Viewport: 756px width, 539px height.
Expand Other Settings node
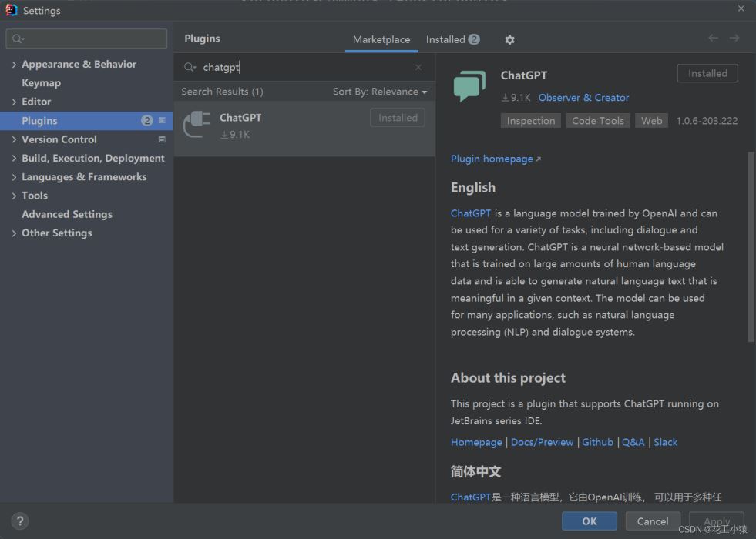tap(14, 233)
